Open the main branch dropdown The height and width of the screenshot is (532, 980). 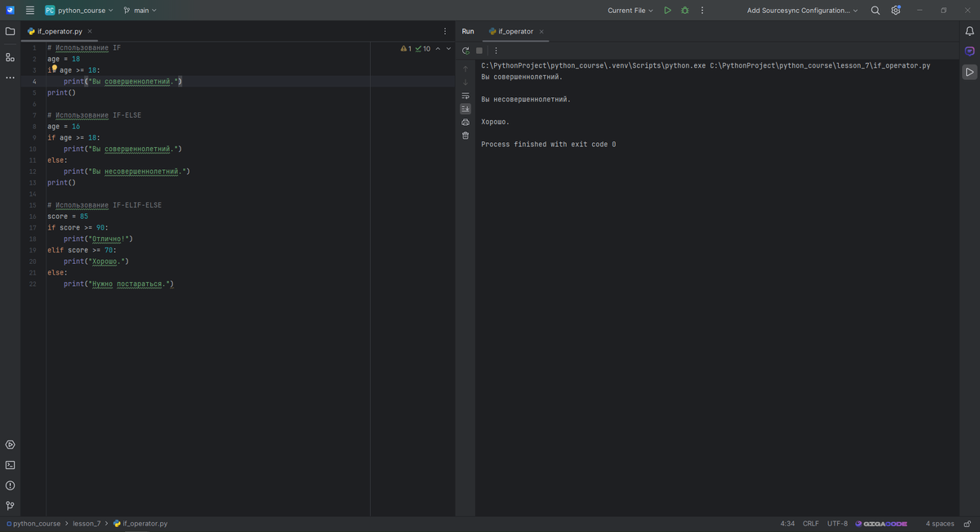pos(140,11)
